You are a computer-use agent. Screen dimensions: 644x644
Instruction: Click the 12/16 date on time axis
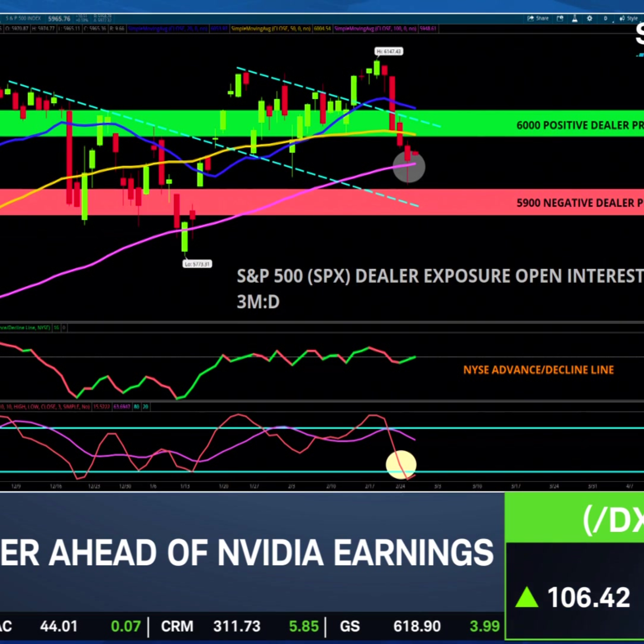56,486
